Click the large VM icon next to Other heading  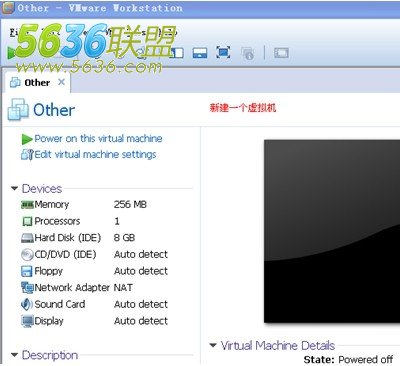click(18, 109)
